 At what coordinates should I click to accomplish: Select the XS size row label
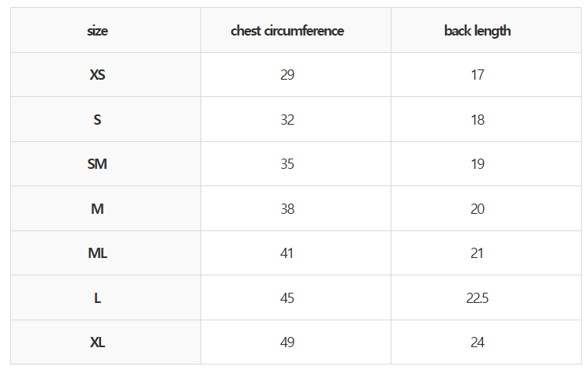[x=98, y=75]
